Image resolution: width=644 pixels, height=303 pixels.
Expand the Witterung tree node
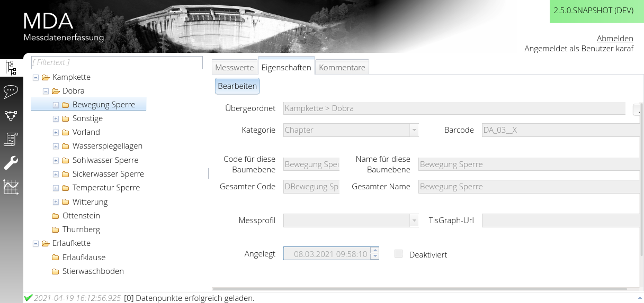coord(56,202)
